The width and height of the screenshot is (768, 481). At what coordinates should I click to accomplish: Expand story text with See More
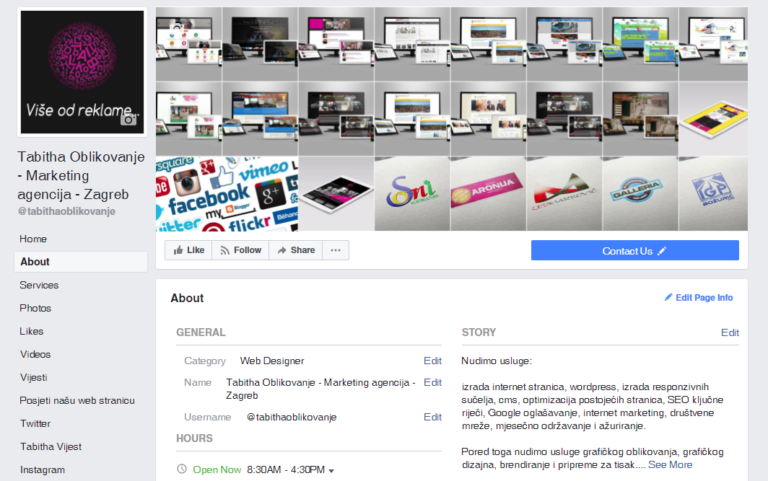click(x=670, y=464)
